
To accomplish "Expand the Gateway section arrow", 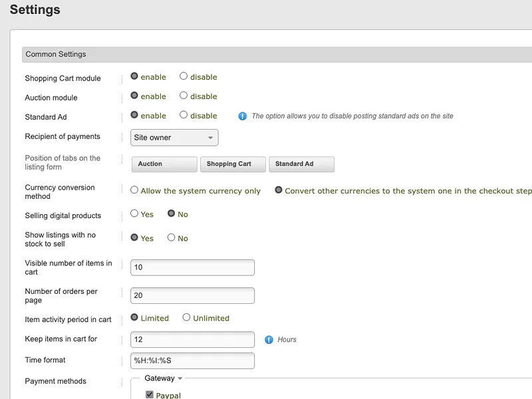I will pos(180,378).
